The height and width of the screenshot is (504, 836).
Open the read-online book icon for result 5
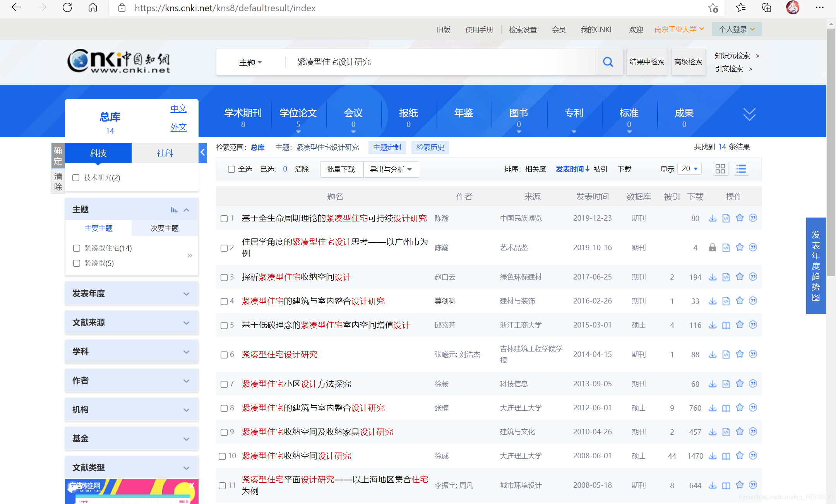point(726,325)
